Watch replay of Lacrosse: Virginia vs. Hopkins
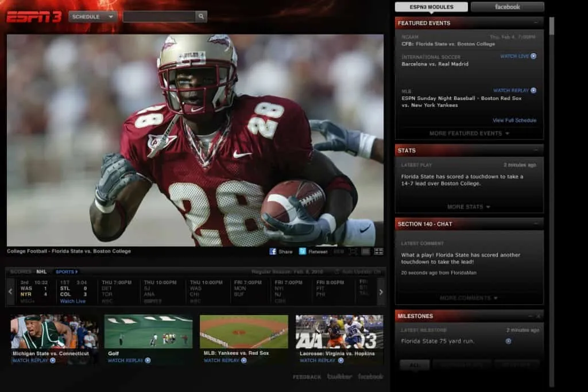The image size is (588, 392). coord(318,360)
